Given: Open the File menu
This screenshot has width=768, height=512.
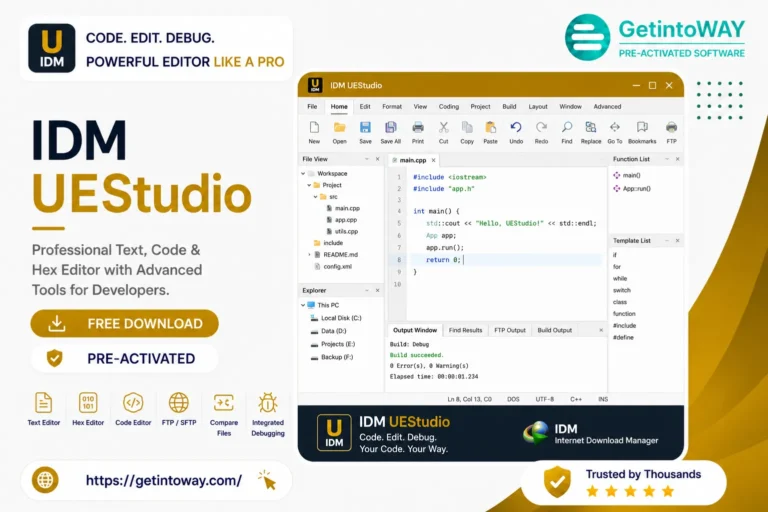Looking at the screenshot, I should (312, 106).
